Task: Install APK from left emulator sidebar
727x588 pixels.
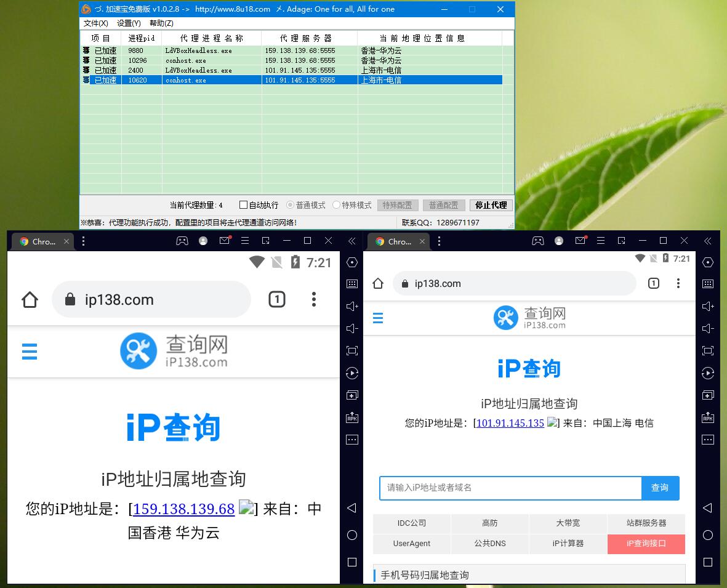Action: [x=352, y=417]
